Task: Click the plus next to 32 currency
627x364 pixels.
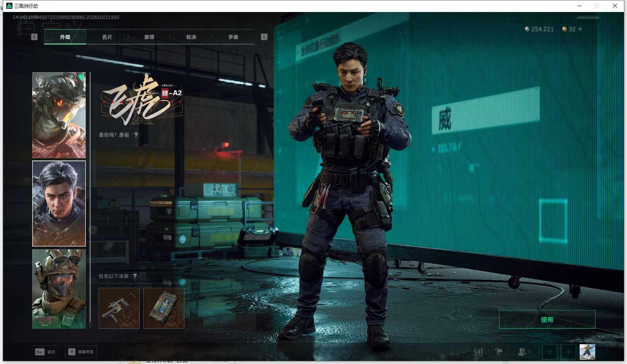Action: 580,29
